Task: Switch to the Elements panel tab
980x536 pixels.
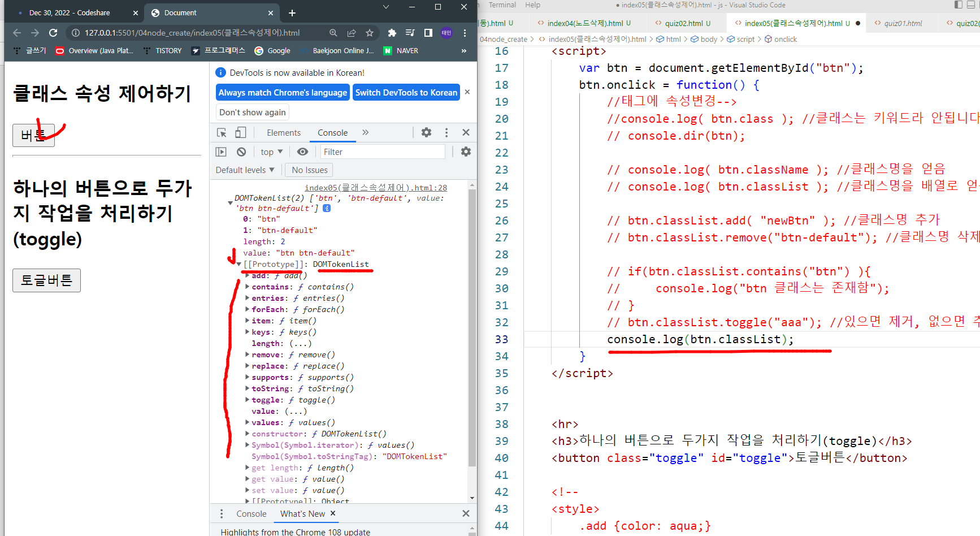Action: pos(284,133)
